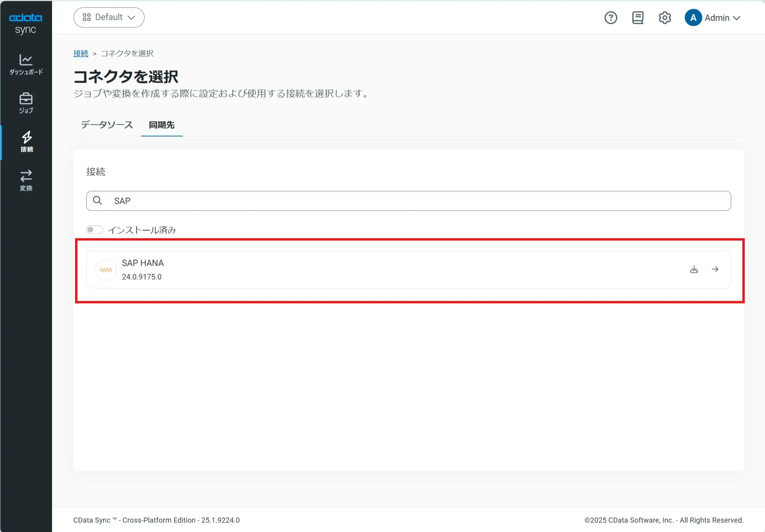Click the help question mark icon
Screen dimensions: 765x532
pyautogui.click(x=610, y=18)
